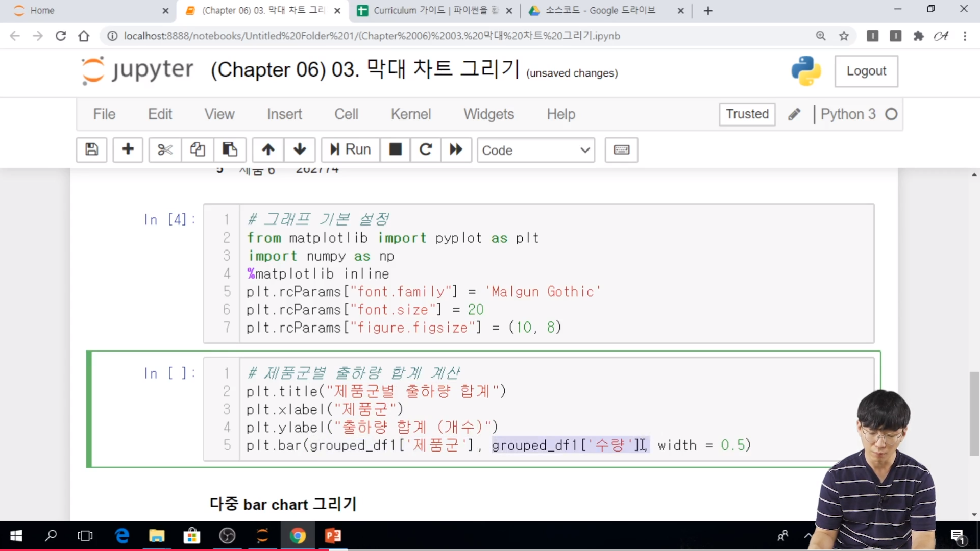Screen dimensions: 980x551
Task: Save notebook with the floppy disk icon
Action: click(92, 149)
